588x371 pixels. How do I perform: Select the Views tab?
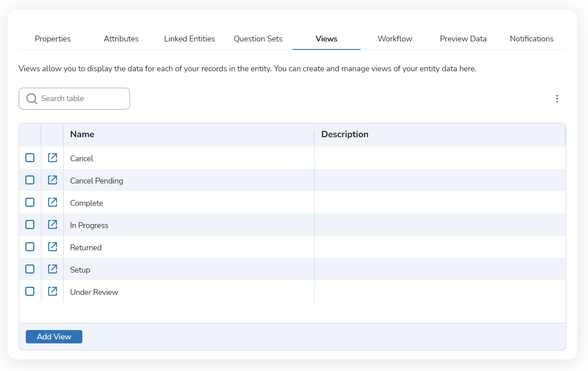click(x=326, y=39)
